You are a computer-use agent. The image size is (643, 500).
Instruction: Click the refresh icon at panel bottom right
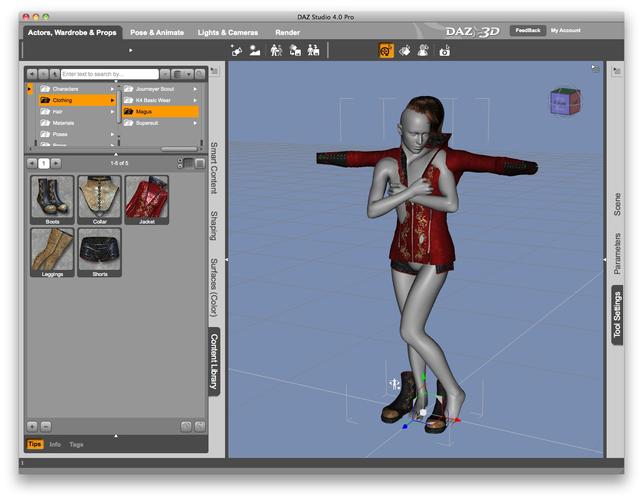[x=186, y=427]
